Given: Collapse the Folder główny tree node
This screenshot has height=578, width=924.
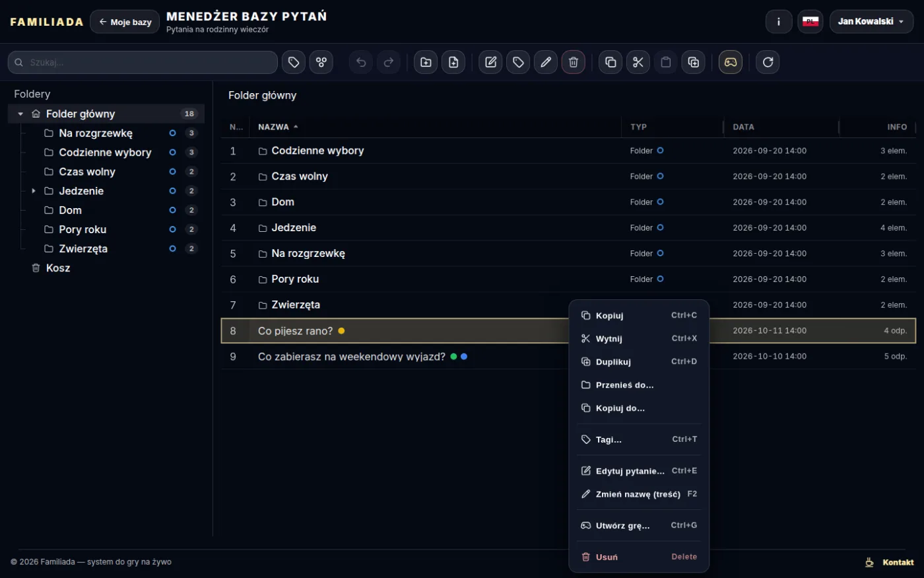Looking at the screenshot, I should pos(20,114).
